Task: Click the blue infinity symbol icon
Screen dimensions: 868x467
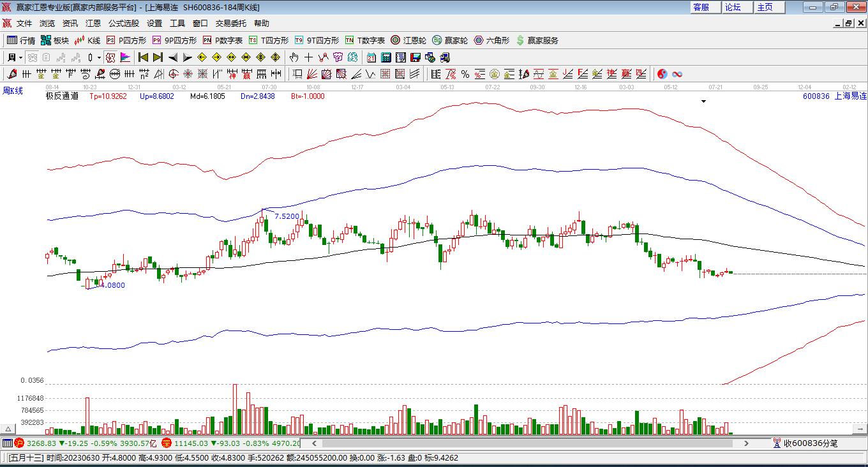Action: 677,74
